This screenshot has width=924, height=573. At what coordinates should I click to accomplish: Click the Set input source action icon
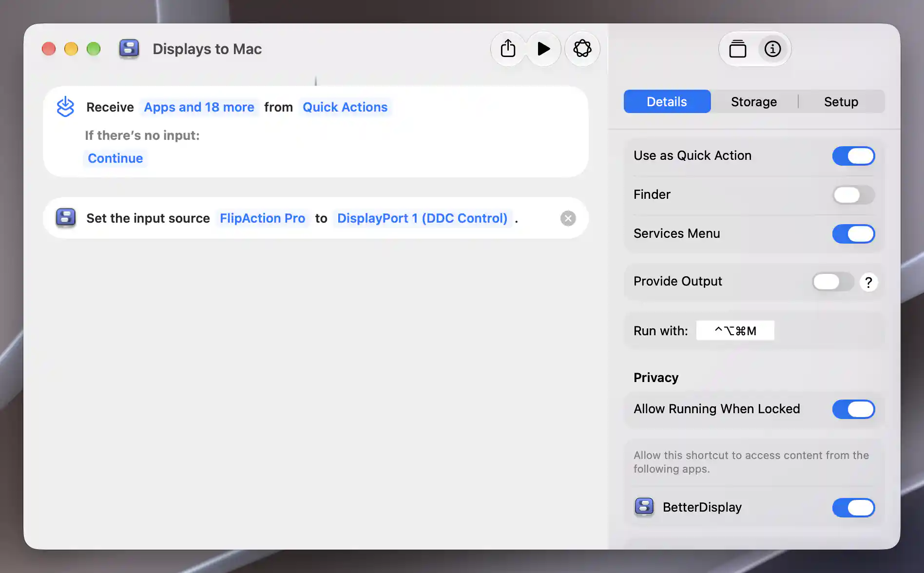66,218
